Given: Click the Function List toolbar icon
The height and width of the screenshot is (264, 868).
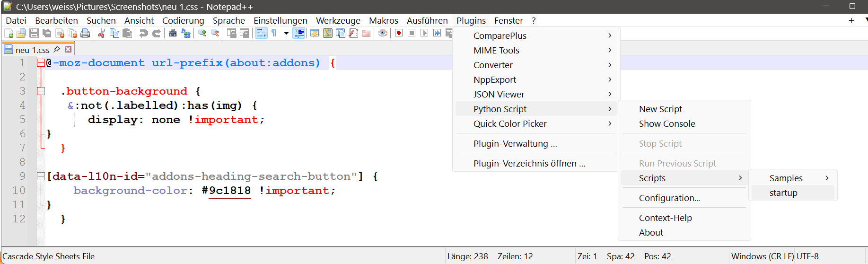Looking at the screenshot, I should point(353,33).
